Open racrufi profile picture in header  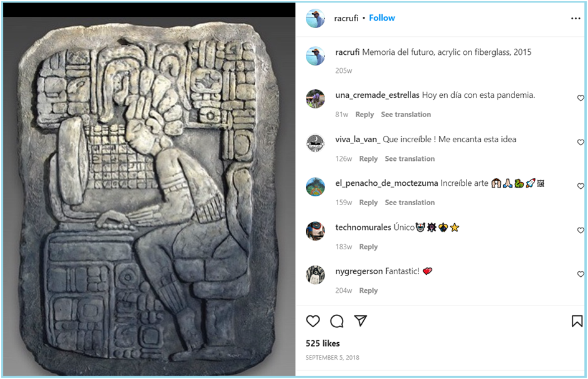coord(315,18)
